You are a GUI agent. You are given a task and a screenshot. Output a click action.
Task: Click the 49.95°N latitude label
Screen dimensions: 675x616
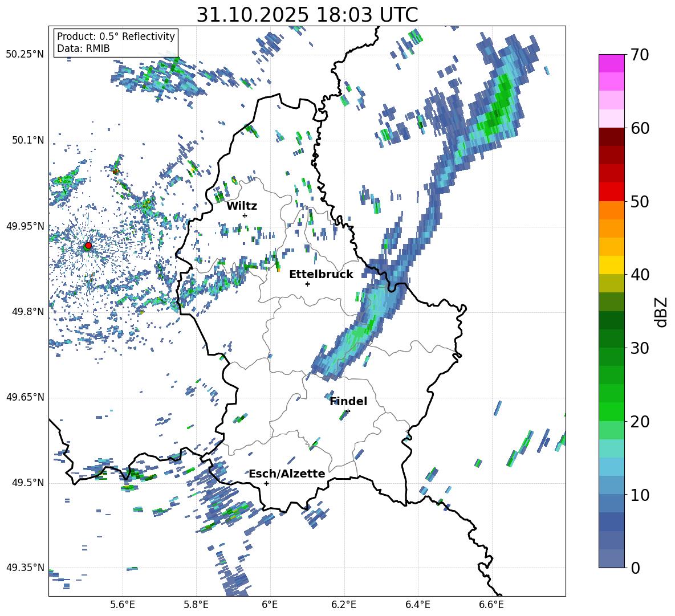coord(25,226)
